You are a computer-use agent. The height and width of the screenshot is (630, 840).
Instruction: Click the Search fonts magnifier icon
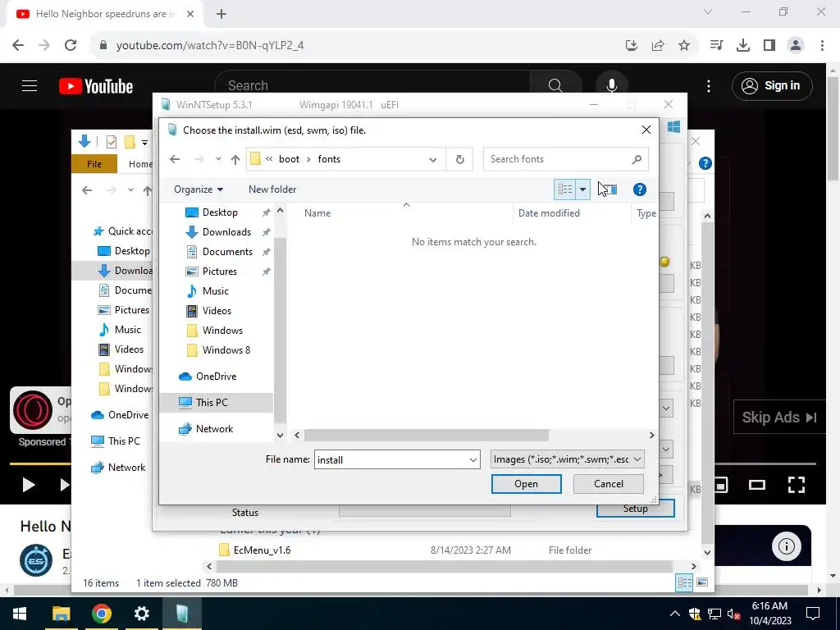[637, 159]
